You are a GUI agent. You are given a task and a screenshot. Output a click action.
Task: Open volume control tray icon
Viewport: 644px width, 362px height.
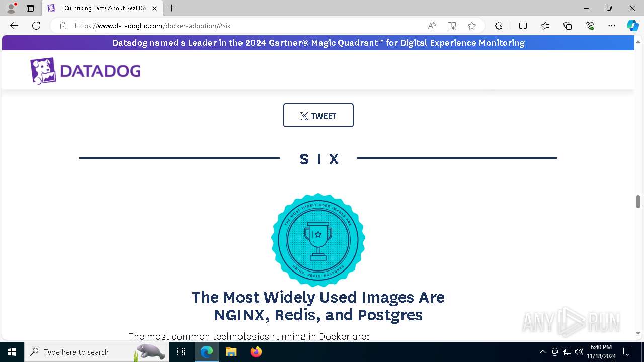579,352
